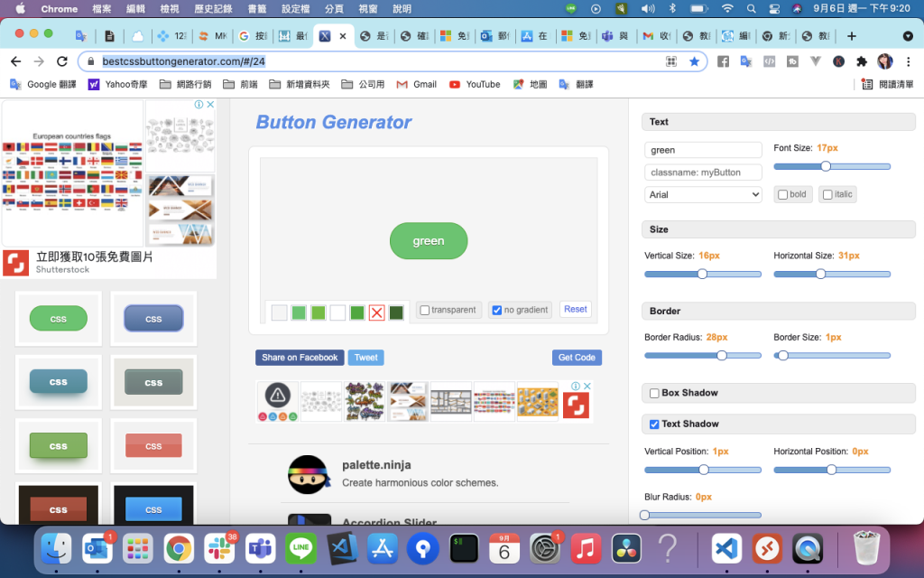Open the tab search dropdown arrow
This screenshot has width=924, height=578.
(x=908, y=36)
